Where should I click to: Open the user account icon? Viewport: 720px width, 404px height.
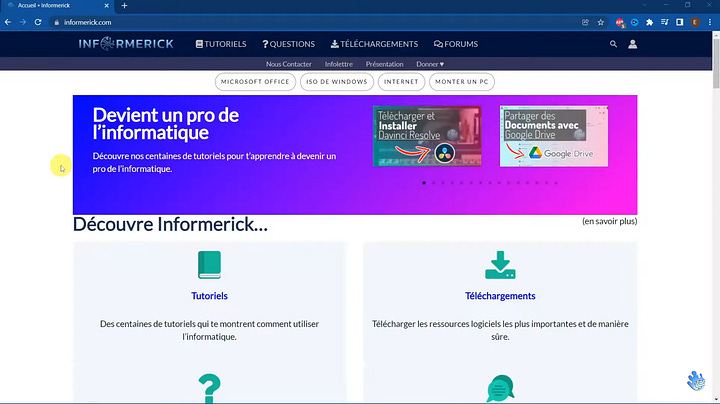(632, 44)
